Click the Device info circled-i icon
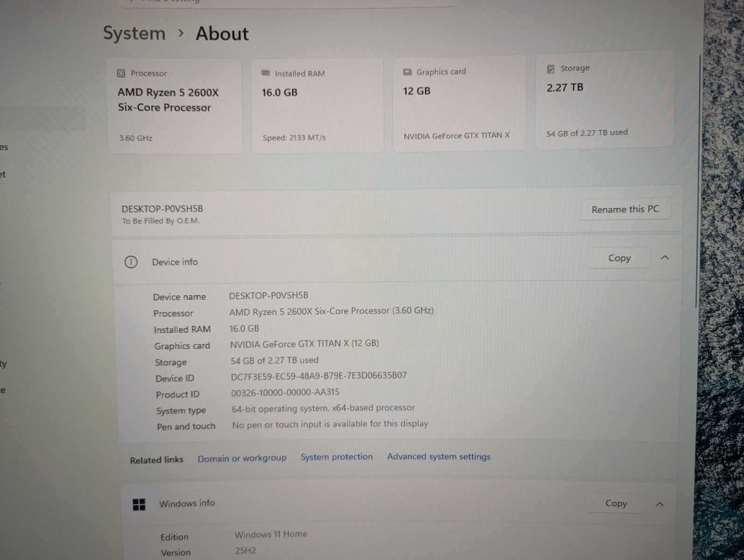Image resolution: width=744 pixels, height=560 pixels. (x=131, y=262)
